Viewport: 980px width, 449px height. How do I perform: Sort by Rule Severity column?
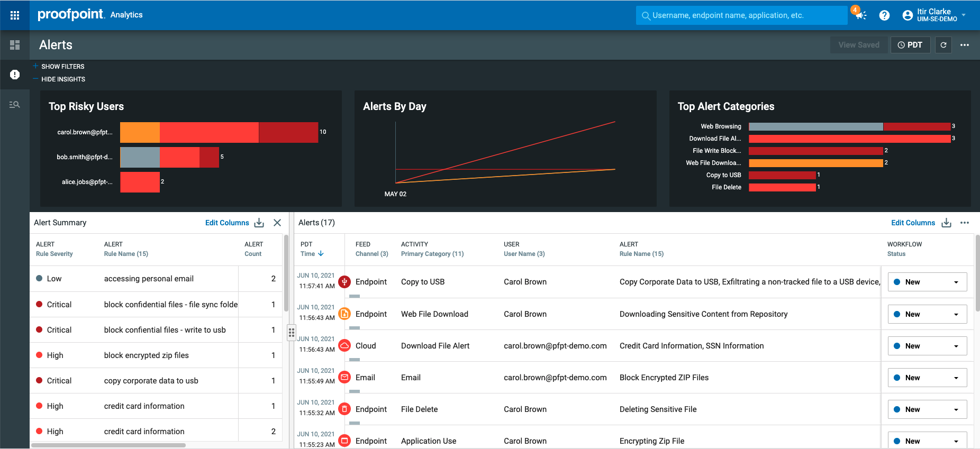[x=54, y=254]
